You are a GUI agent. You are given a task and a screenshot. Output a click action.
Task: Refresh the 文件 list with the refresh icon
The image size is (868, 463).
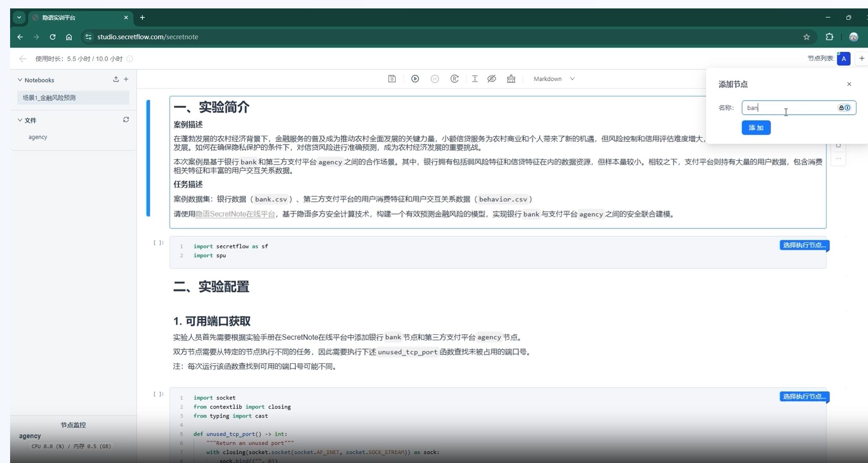point(126,120)
